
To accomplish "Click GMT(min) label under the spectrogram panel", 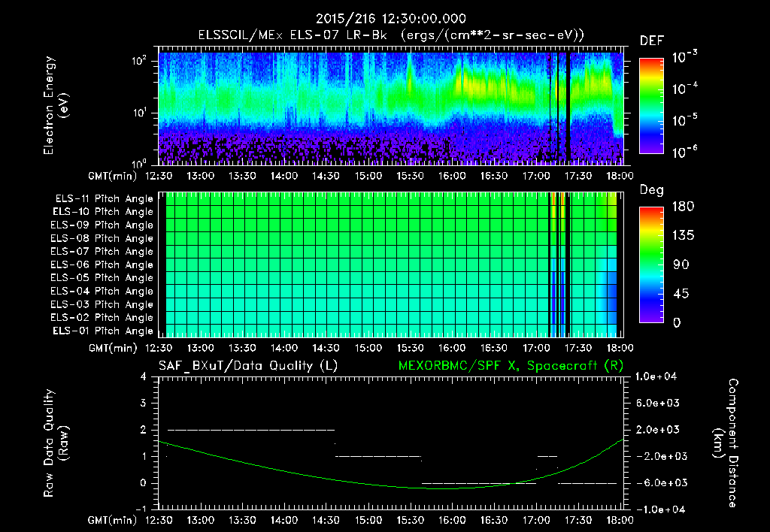I will pyautogui.click(x=113, y=176).
